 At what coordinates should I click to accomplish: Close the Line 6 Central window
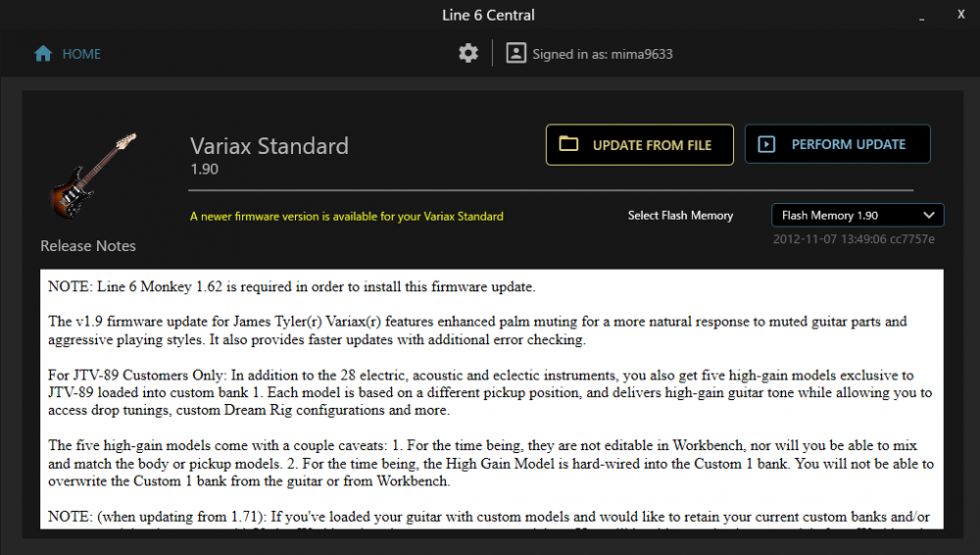click(960, 14)
